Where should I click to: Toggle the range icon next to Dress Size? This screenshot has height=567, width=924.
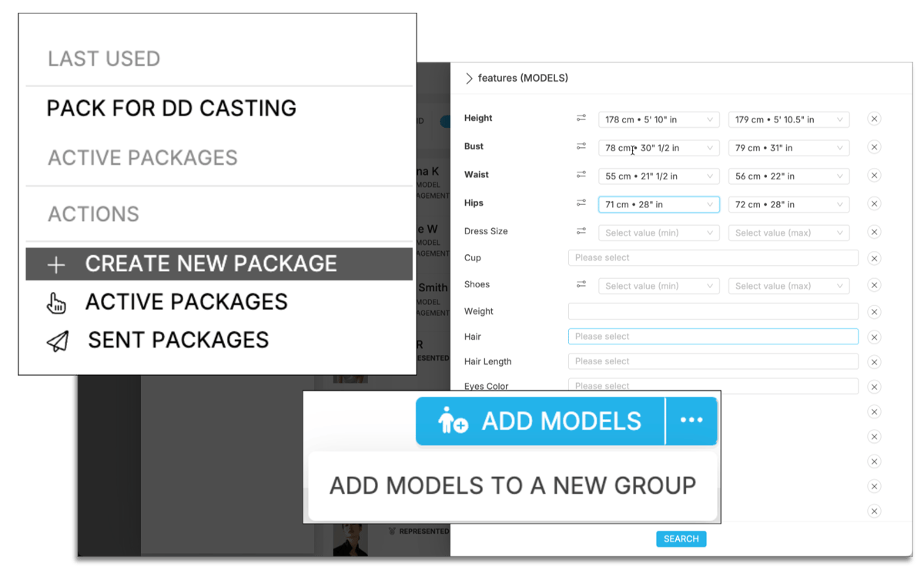coord(581,232)
